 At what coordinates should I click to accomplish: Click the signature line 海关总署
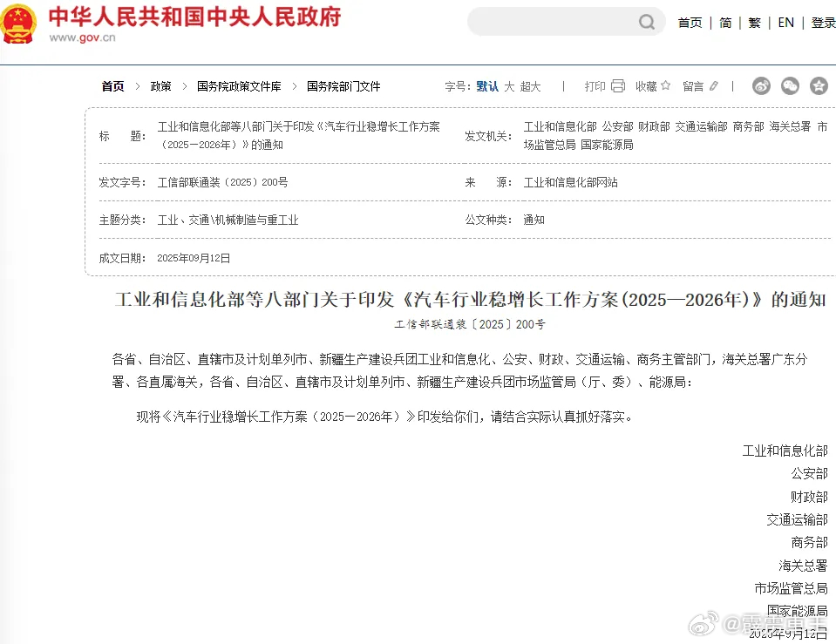803,566
